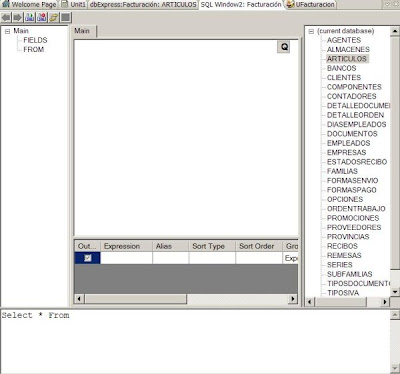Select the FIELDS tree node
This screenshot has height=374, width=400.
[35, 40]
